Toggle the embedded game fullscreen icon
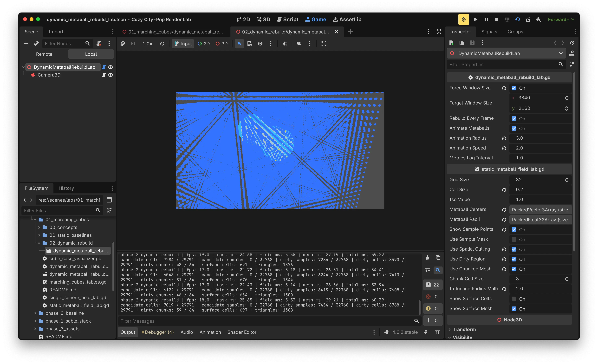 [324, 44]
